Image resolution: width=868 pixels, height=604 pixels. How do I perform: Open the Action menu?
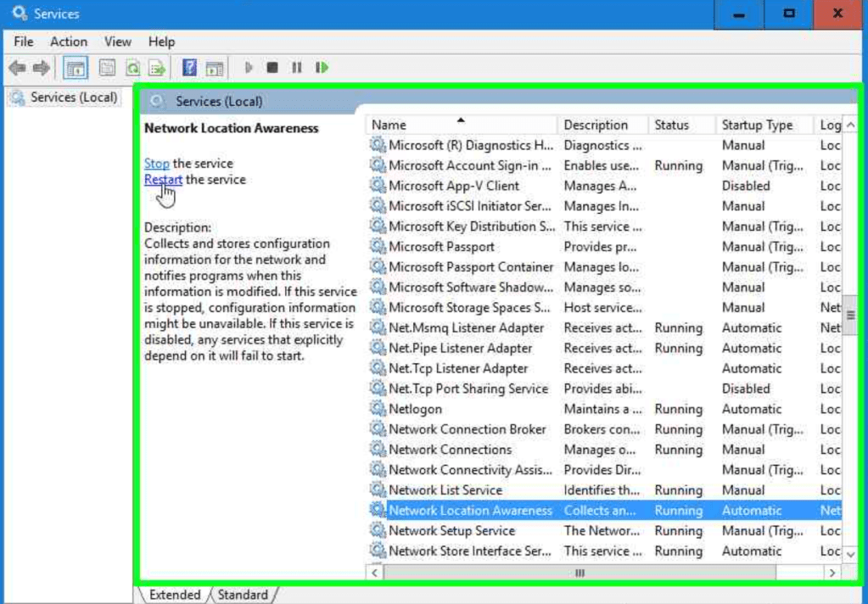(x=69, y=42)
